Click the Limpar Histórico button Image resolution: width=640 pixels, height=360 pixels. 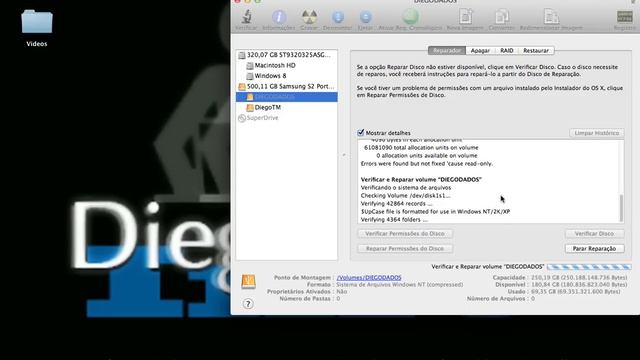coord(596,133)
